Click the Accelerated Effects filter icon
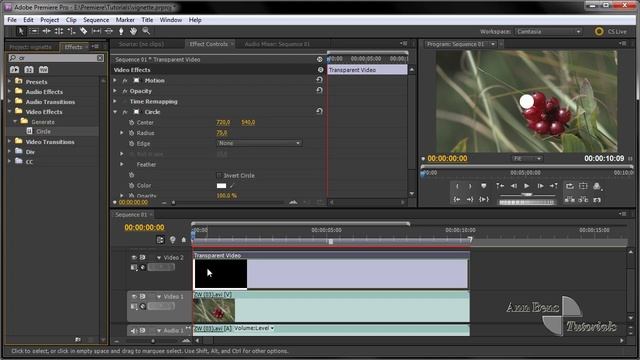640x360 pixels. (14, 69)
